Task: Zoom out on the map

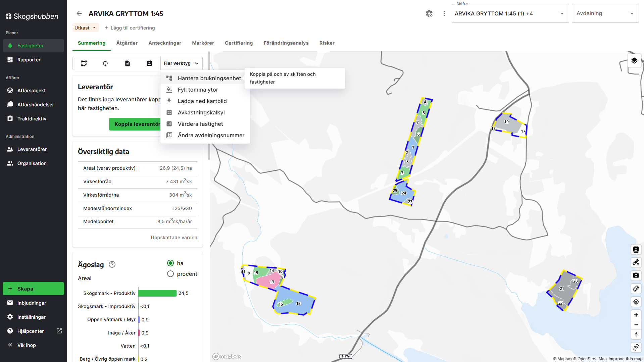Action: pos(636,325)
